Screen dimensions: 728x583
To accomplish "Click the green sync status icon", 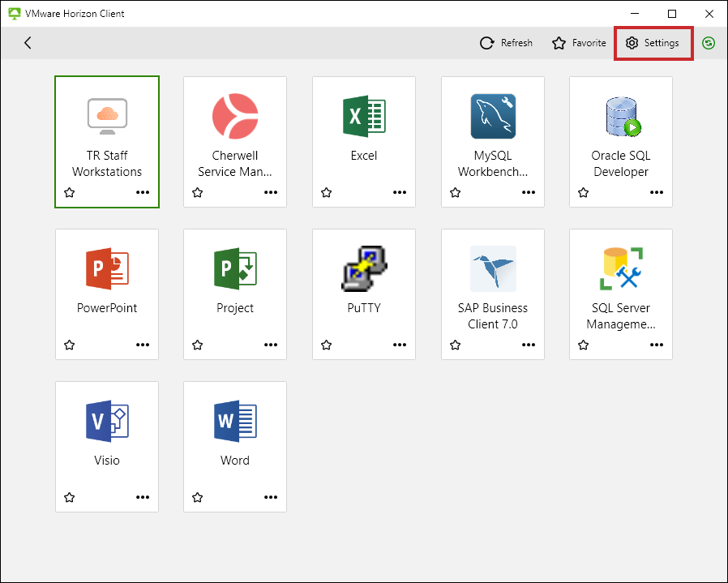I will (x=709, y=43).
